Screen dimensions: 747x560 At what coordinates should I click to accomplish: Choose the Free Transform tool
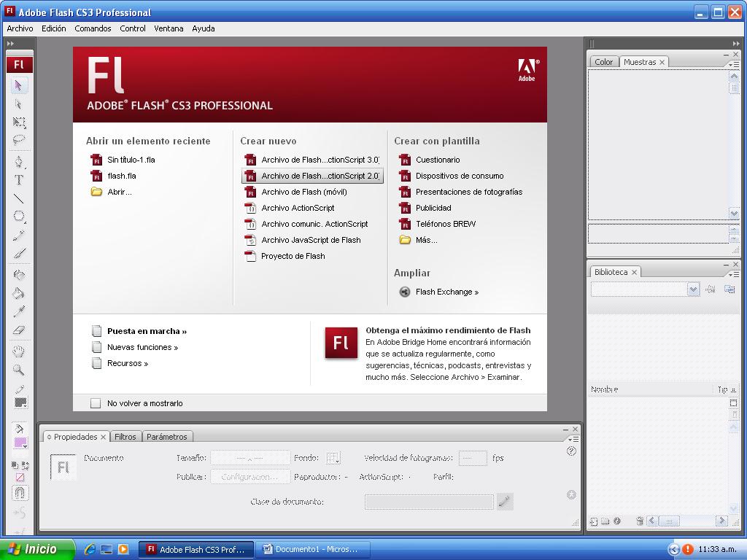pos(20,122)
